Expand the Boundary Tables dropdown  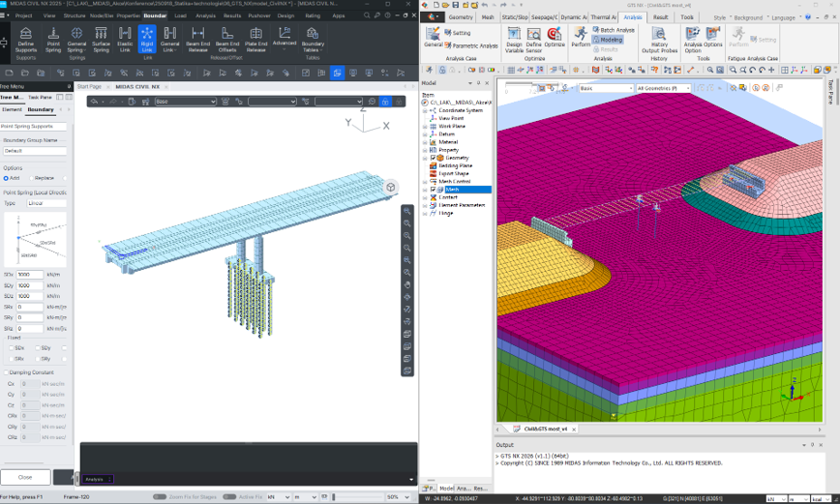313,50
